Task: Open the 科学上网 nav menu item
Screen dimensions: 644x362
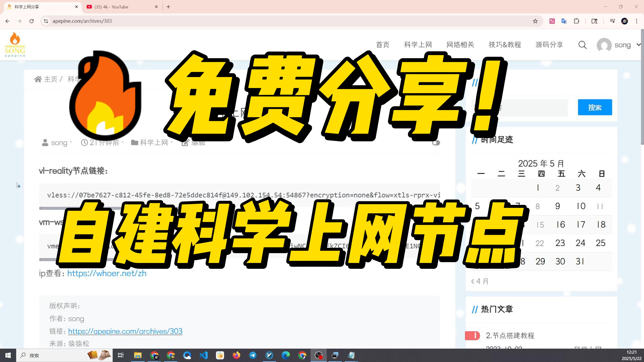Action: 418,45
